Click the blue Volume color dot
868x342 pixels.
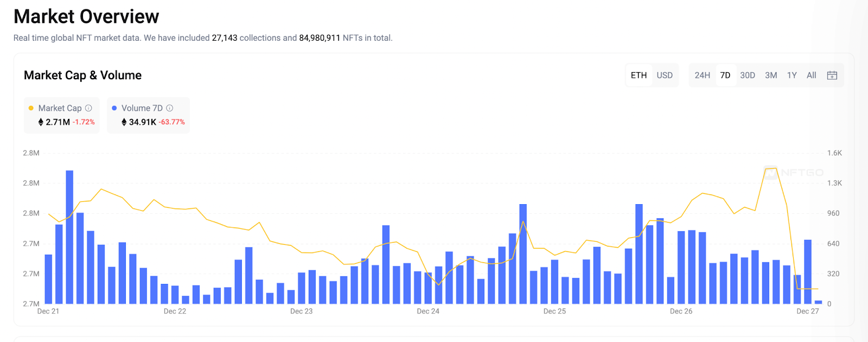click(114, 108)
